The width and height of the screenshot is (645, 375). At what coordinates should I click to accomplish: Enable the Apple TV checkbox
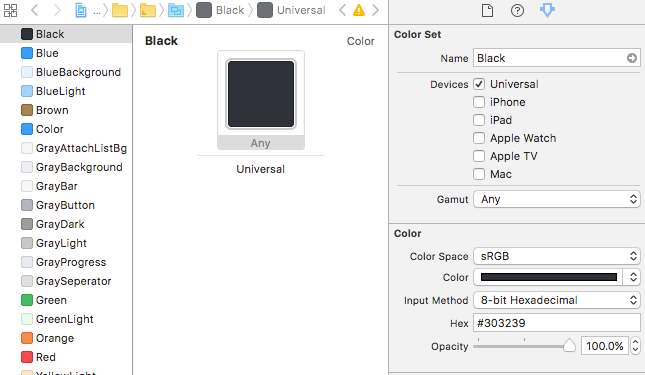click(479, 156)
